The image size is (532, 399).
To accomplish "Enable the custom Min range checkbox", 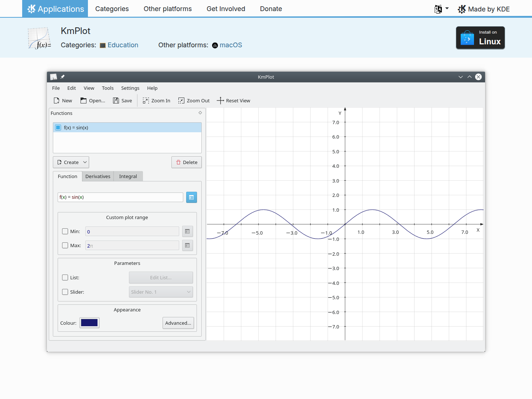I will tap(65, 231).
